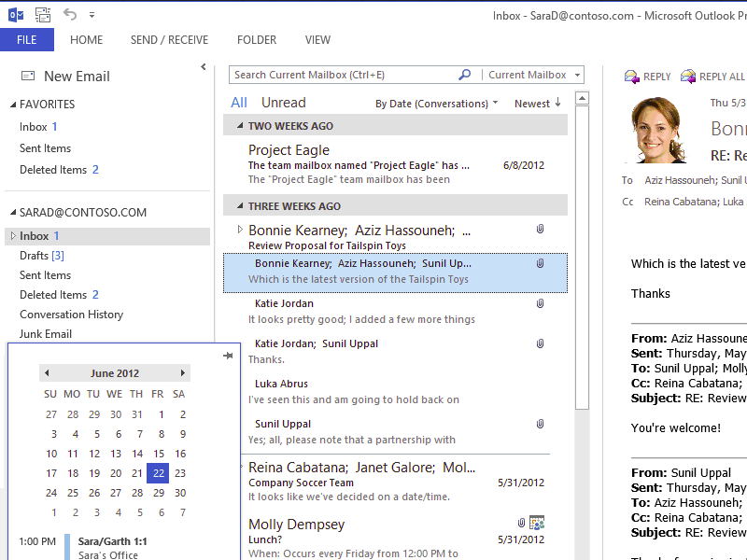Image resolution: width=747 pixels, height=560 pixels.
Task: Click attachment icon on Review Proposal conversation header
Action: [x=540, y=229]
